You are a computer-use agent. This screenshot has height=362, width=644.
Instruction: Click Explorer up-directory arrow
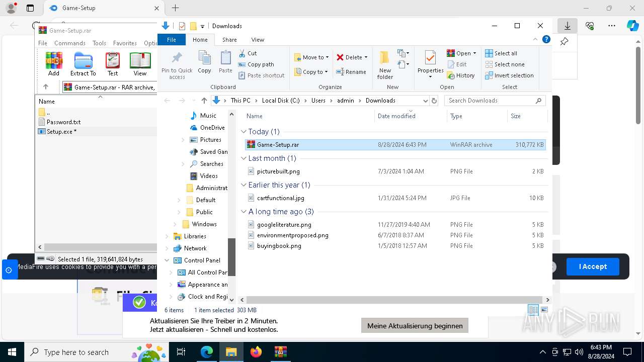pos(204,101)
